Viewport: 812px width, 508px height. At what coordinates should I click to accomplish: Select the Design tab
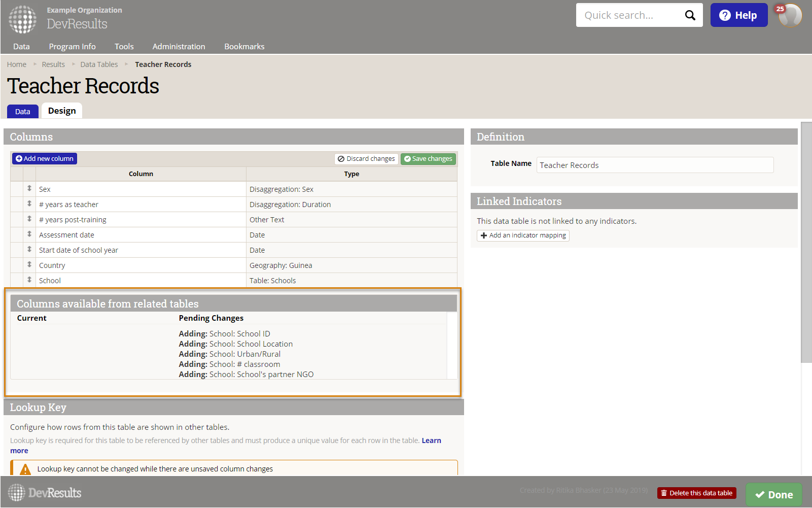click(x=62, y=111)
